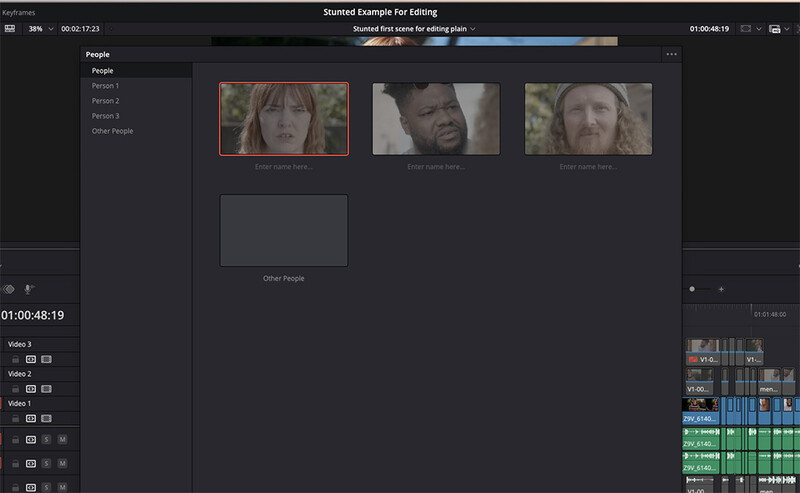800x493 pixels.
Task: Select the Video 1 track label
Action: (19, 404)
